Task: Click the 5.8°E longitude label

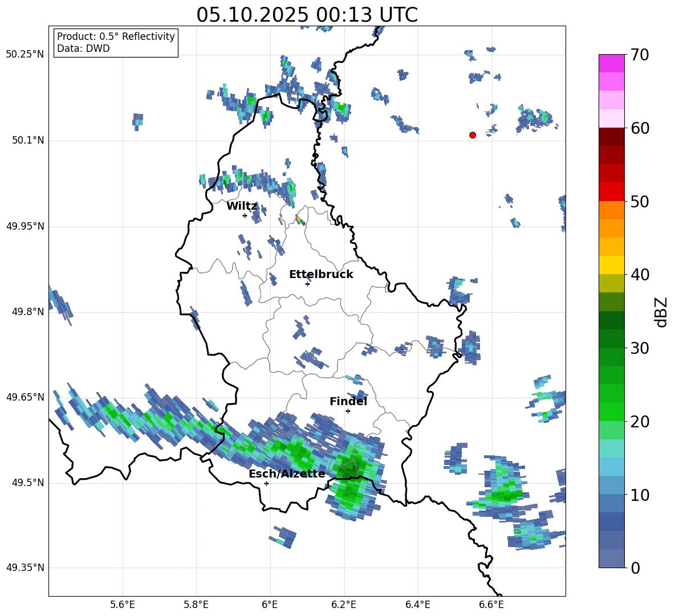Action: click(196, 605)
